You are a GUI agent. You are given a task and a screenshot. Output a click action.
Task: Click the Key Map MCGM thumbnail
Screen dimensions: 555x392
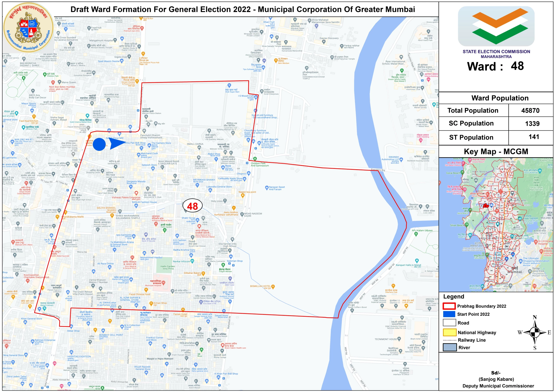(x=495, y=225)
